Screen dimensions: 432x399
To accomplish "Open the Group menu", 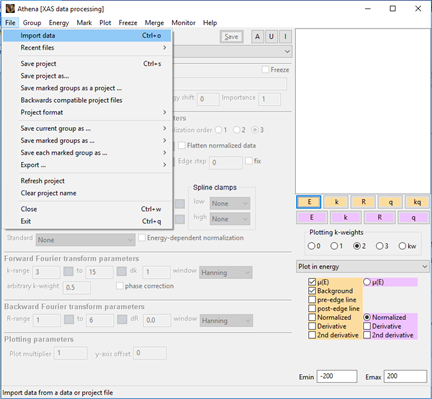I will click(32, 23).
